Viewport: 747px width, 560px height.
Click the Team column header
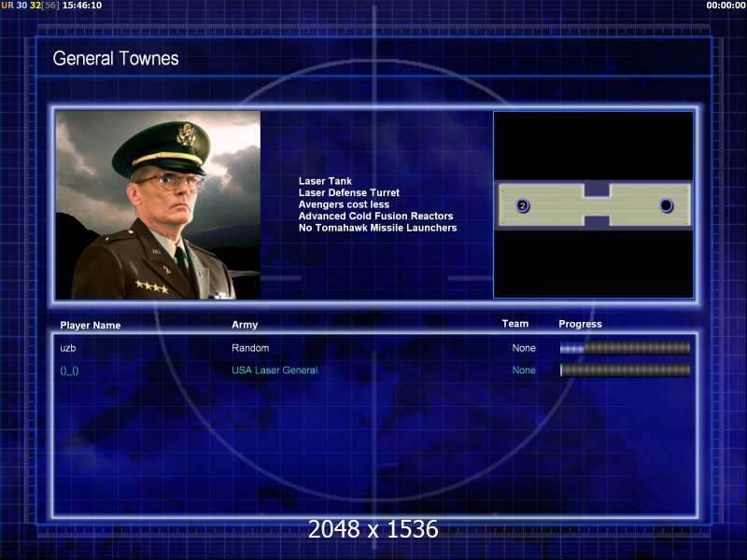pos(515,324)
